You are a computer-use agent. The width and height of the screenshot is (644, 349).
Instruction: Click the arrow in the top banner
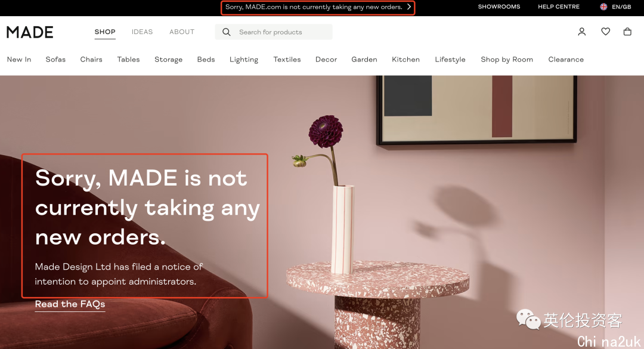click(409, 7)
